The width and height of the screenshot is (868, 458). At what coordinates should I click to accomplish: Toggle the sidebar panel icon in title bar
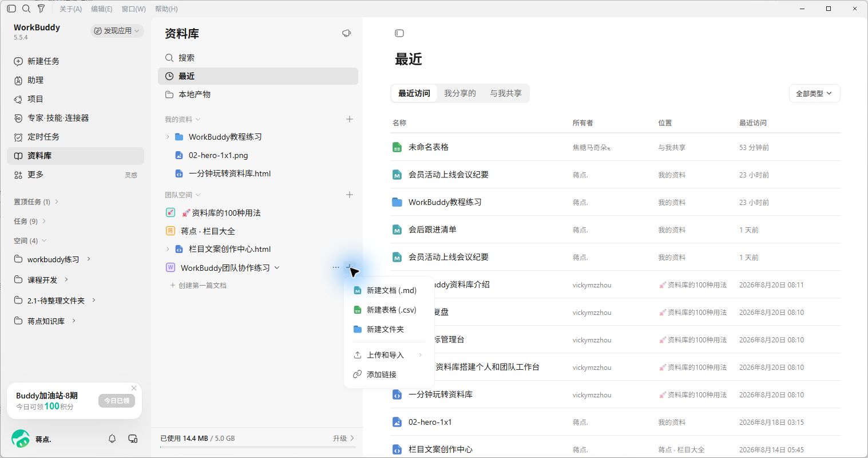pos(11,9)
